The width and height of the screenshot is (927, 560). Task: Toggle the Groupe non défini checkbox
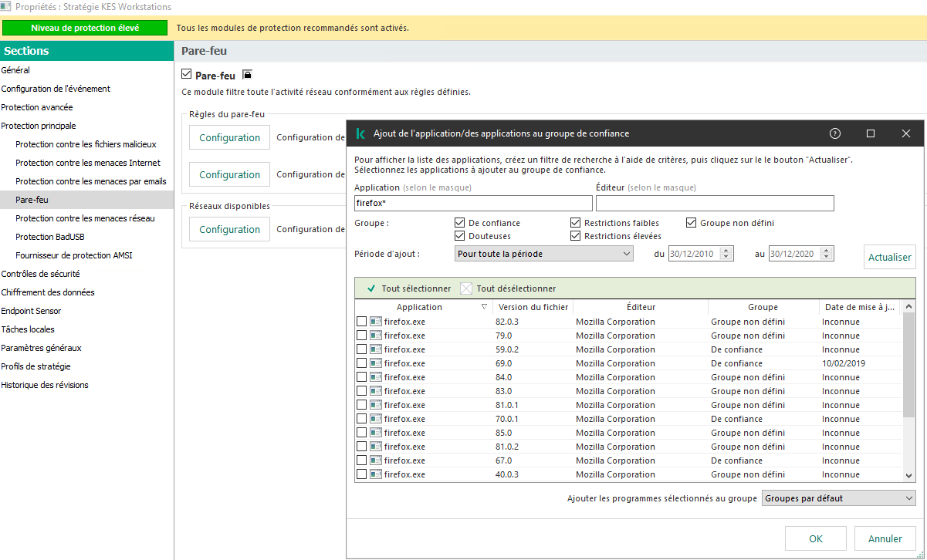[x=692, y=223]
